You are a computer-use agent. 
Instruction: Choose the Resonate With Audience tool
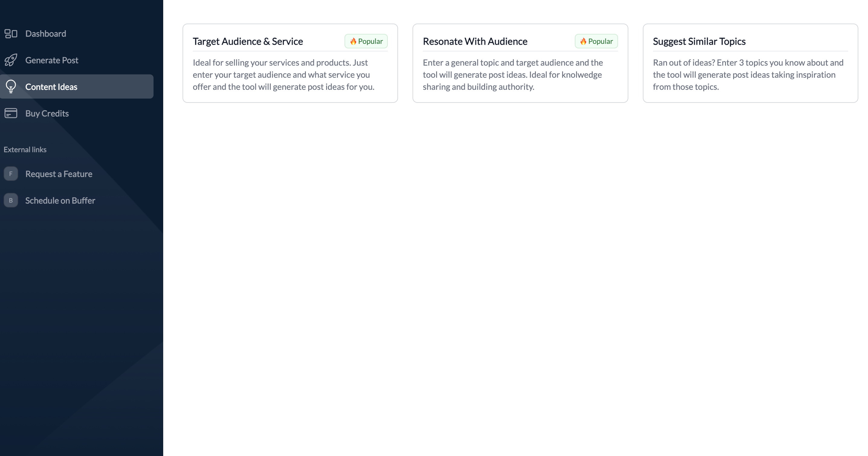tap(475, 41)
